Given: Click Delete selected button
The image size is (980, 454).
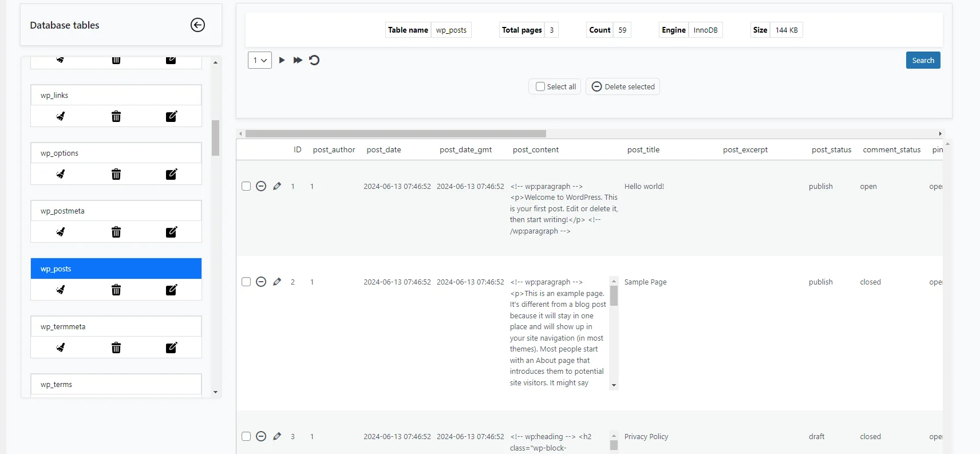Looking at the screenshot, I should coord(623,86).
